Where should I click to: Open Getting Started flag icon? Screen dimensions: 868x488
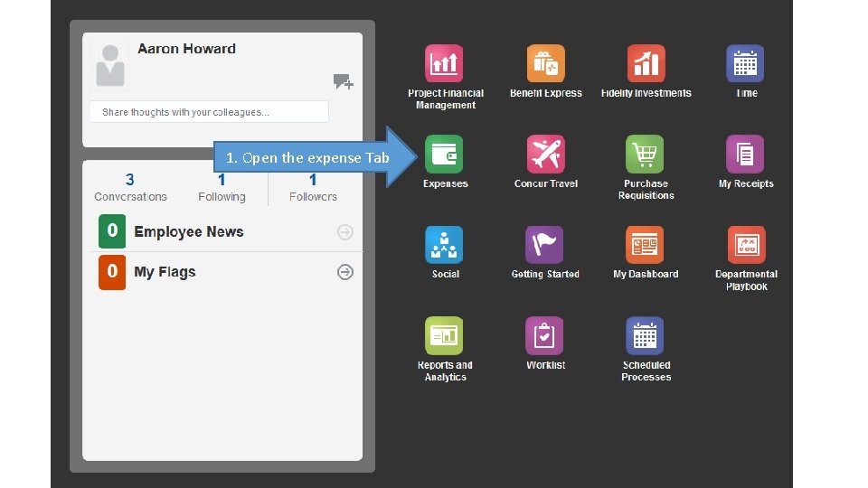pos(544,245)
